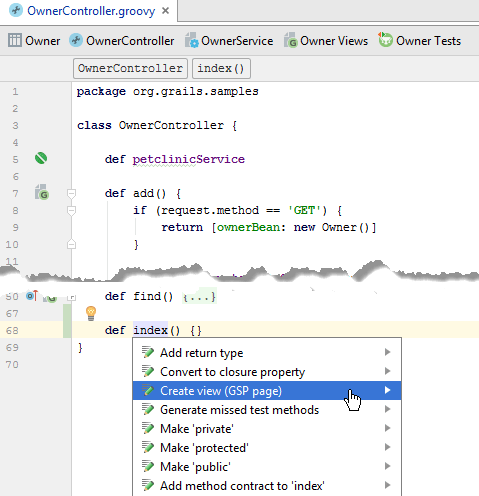Click the fold end marker on line 10
Image resolution: width=479 pixels, height=496 pixels.
[x=71, y=244]
